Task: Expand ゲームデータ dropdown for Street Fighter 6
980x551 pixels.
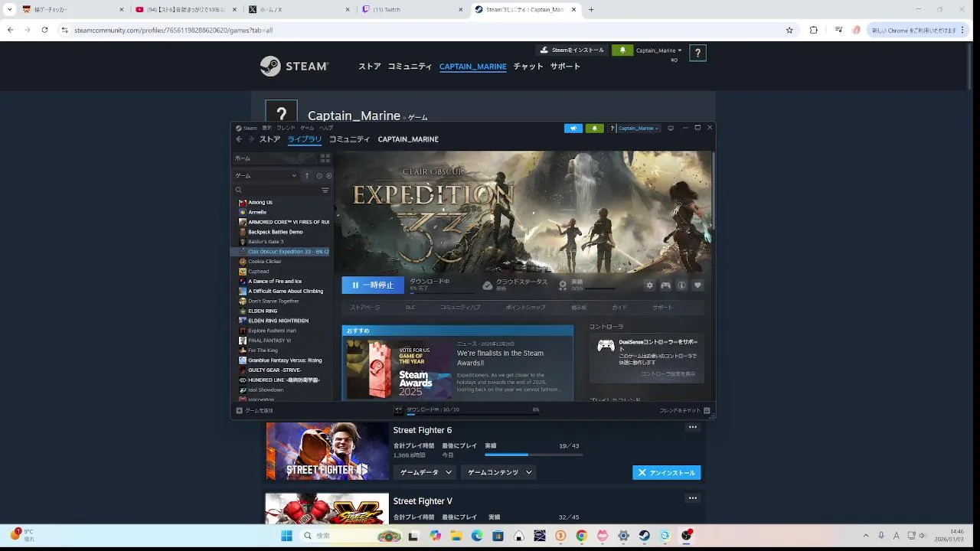Action: [424, 472]
